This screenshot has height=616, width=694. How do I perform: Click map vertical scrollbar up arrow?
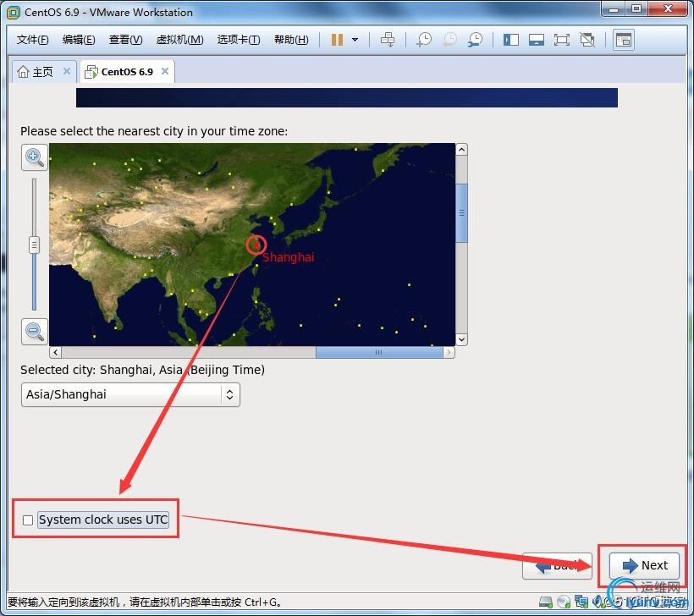461,150
